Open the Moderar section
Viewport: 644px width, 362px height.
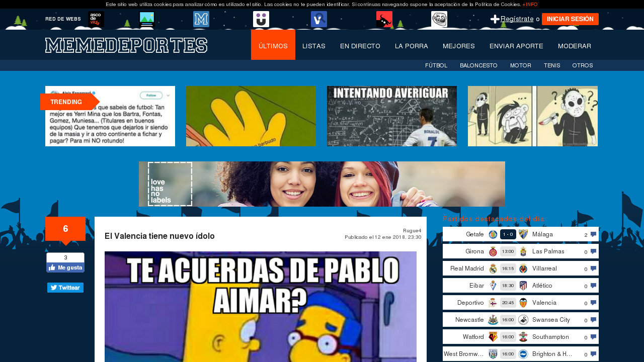(x=575, y=46)
